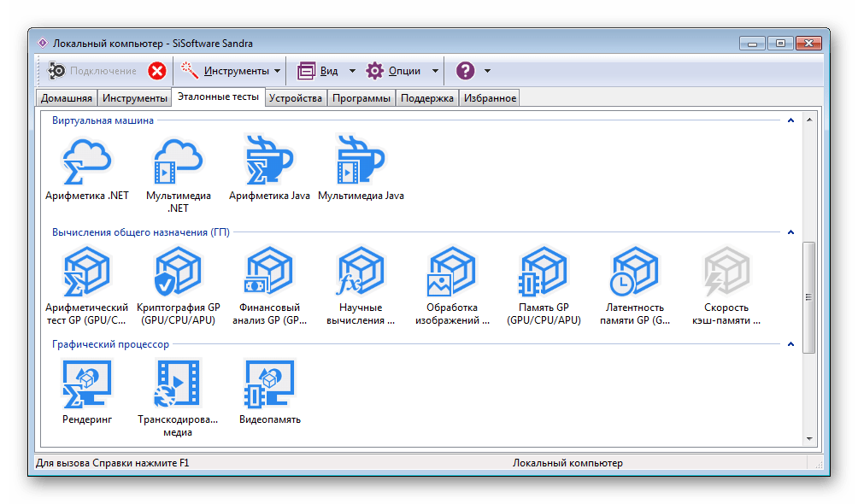The width and height of the screenshot is (858, 504).
Task: Open the Рендеринг benchmark icon
Action: click(86, 384)
